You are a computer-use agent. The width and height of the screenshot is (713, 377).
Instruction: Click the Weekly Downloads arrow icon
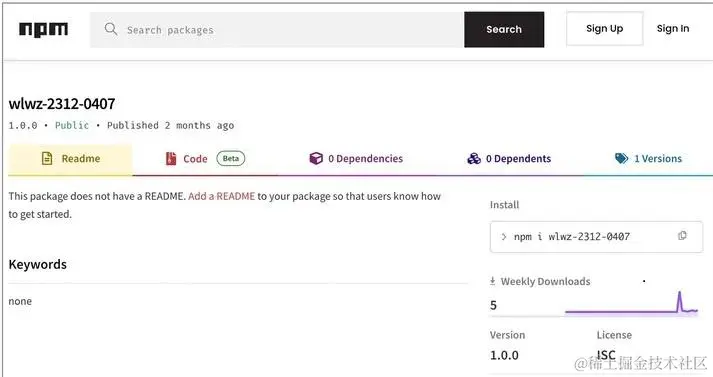pyautogui.click(x=492, y=281)
